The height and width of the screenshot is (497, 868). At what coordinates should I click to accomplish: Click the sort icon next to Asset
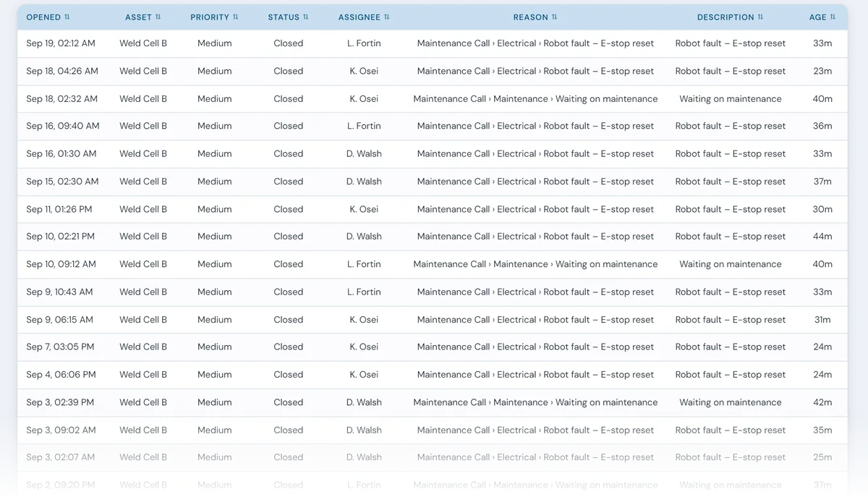pos(158,17)
